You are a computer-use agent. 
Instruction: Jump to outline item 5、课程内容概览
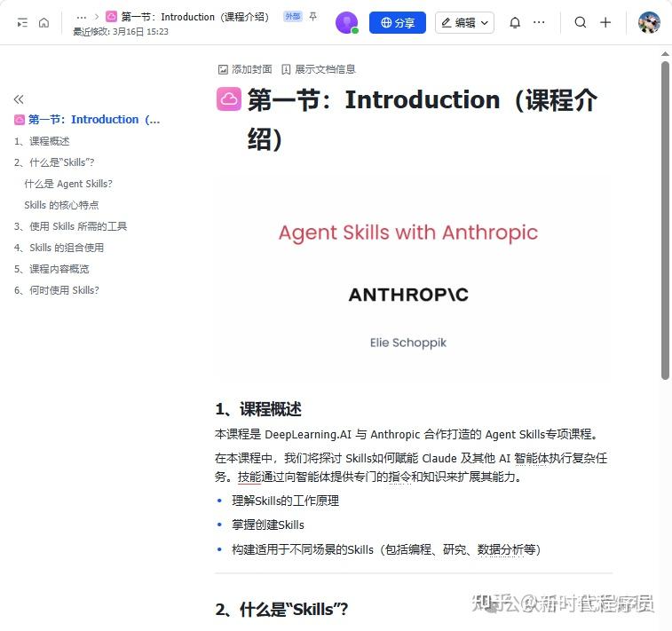coord(51,269)
